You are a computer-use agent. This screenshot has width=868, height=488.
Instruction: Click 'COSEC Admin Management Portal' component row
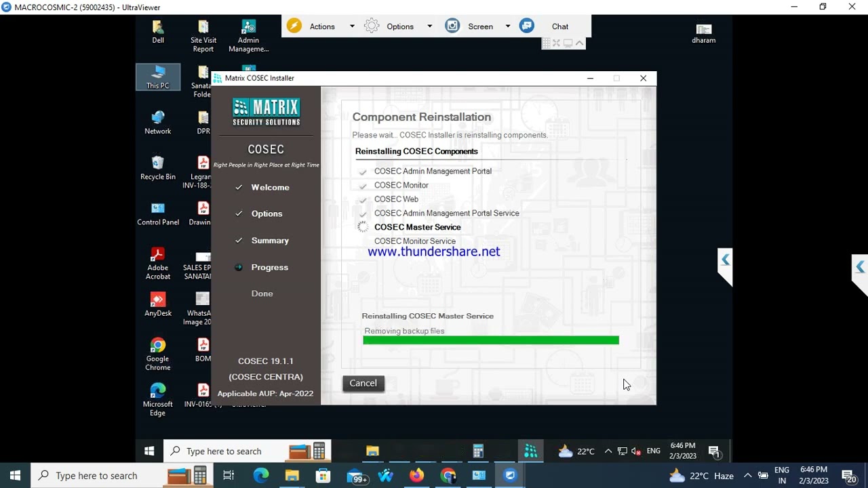pos(433,171)
